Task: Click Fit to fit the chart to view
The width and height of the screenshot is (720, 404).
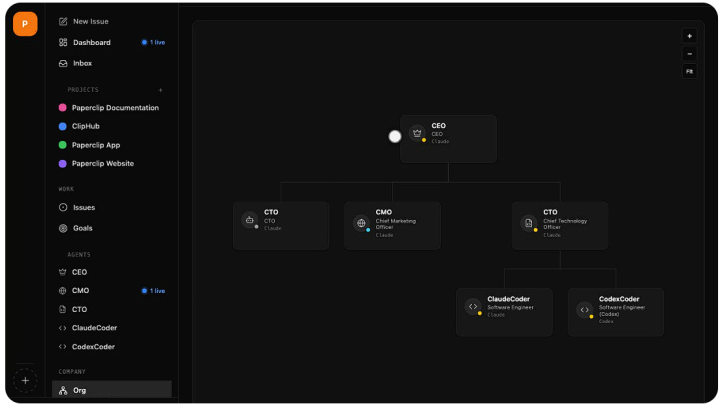Action: coord(689,72)
